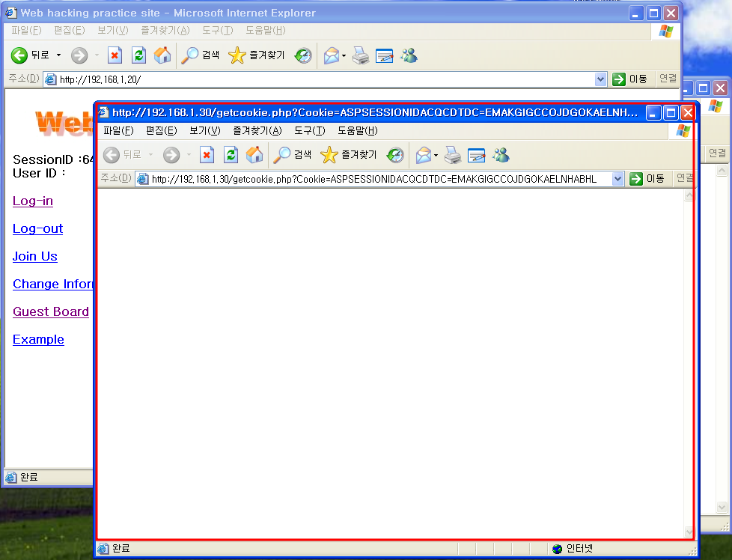Click Mail icon in Web hacking practice window
This screenshot has width=732, height=560.
pyautogui.click(x=332, y=55)
